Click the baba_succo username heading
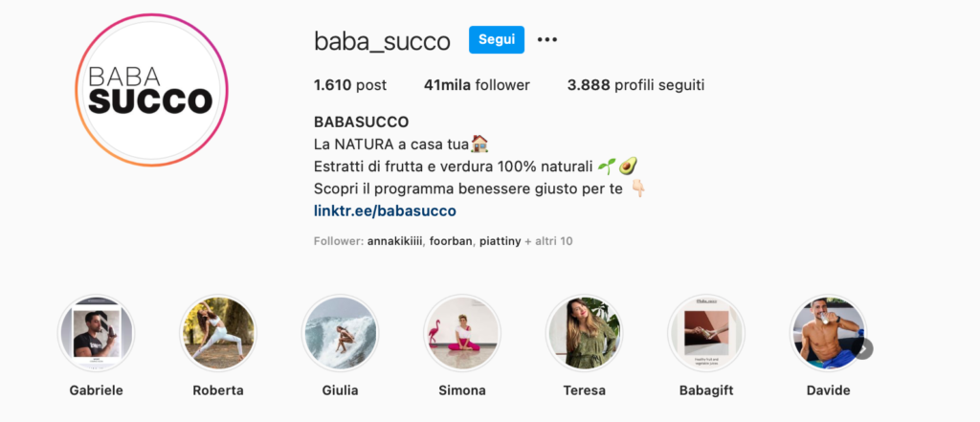This screenshot has width=980, height=422. tap(382, 41)
